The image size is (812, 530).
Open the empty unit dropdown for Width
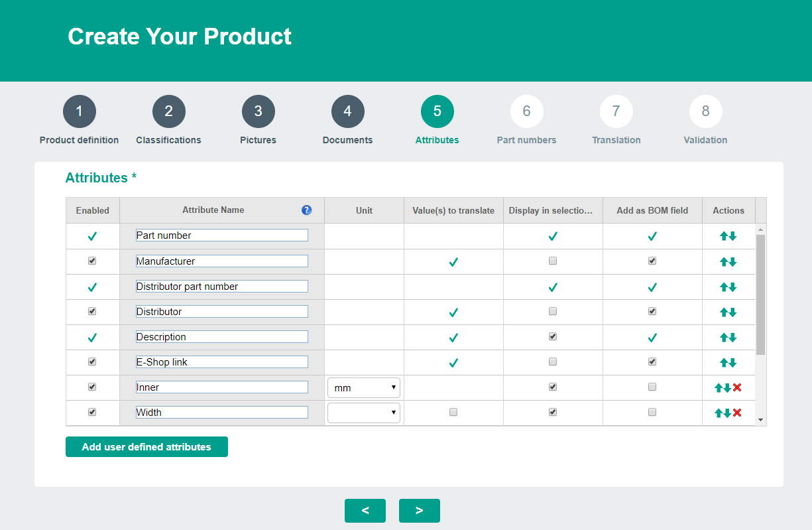click(364, 413)
